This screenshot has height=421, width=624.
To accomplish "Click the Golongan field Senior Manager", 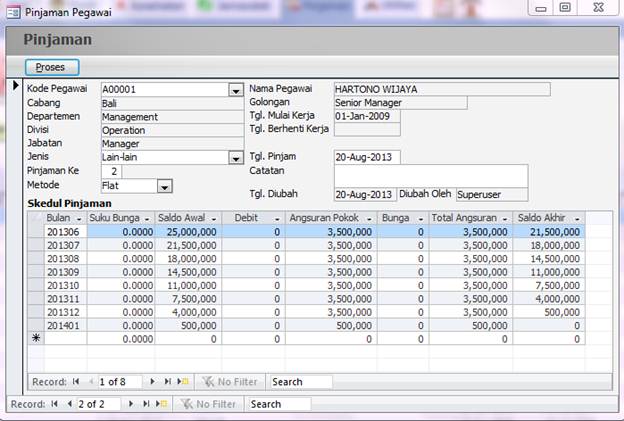I will tap(400, 103).
